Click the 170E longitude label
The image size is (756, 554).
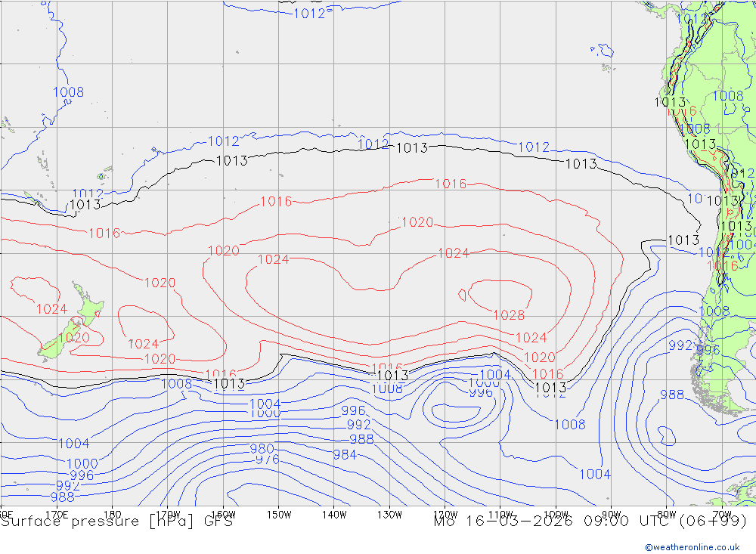(57, 515)
